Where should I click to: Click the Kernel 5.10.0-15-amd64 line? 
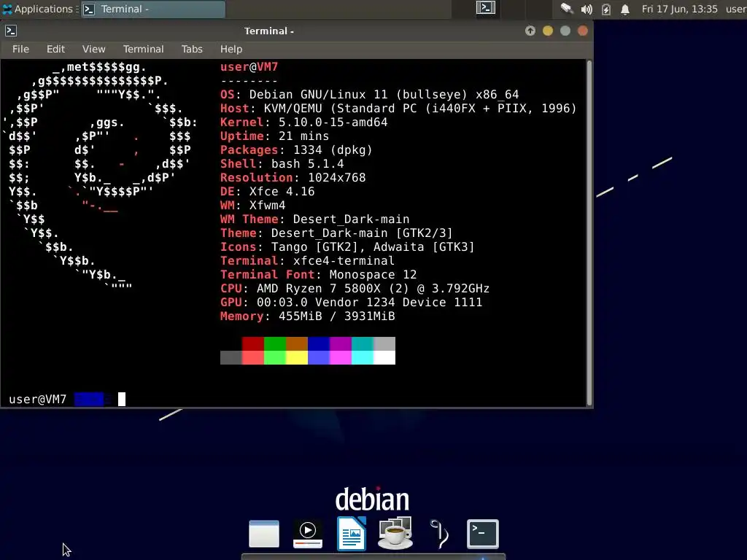coord(304,122)
